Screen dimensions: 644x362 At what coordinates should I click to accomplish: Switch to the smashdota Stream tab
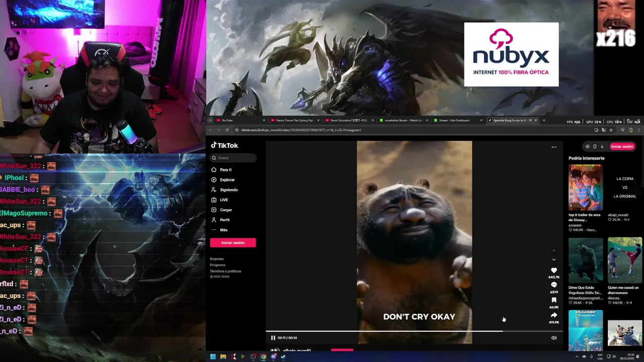403,120
